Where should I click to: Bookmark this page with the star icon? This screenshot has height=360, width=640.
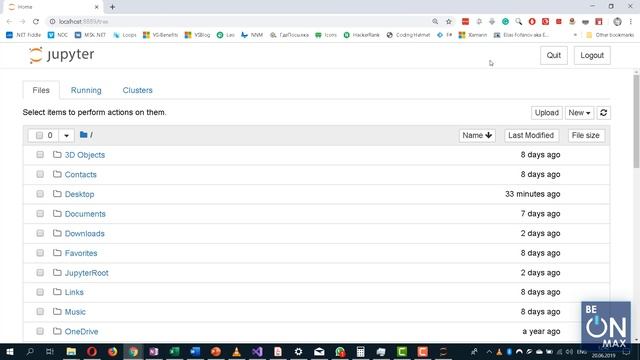point(449,21)
